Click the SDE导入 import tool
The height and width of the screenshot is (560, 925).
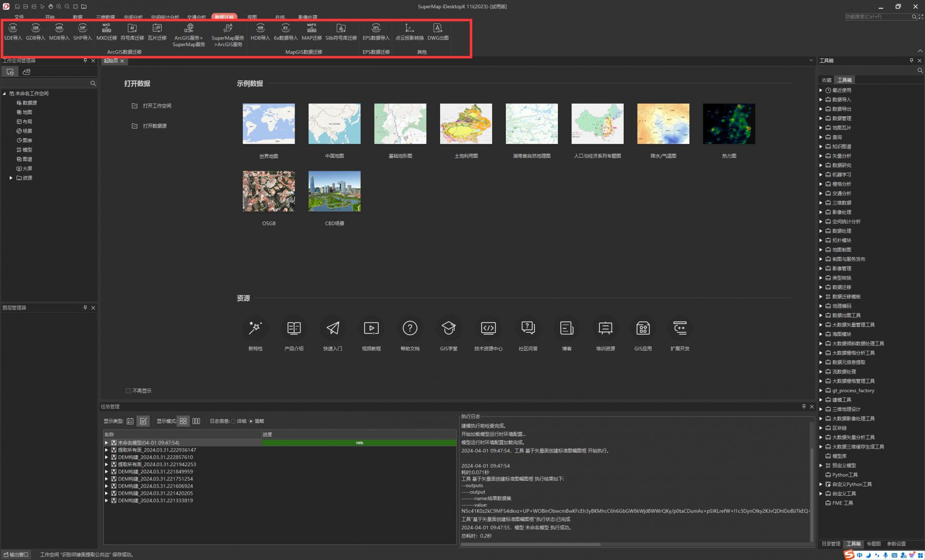click(x=13, y=32)
